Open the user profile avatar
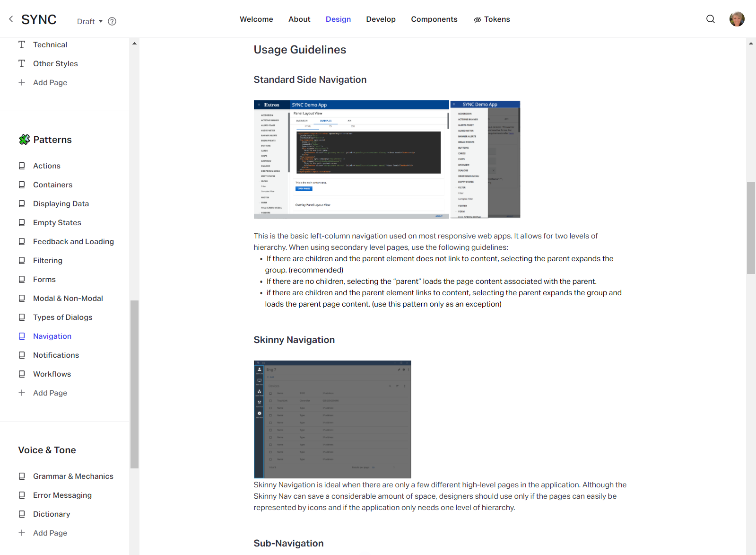The image size is (756, 555). [737, 19]
